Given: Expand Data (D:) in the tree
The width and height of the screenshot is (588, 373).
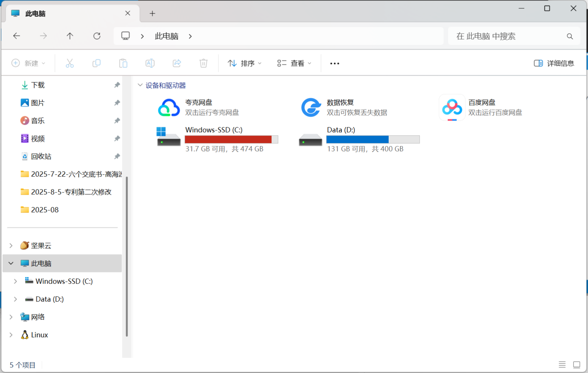Looking at the screenshot, I should pyautogui.click(x=16, y=299).
